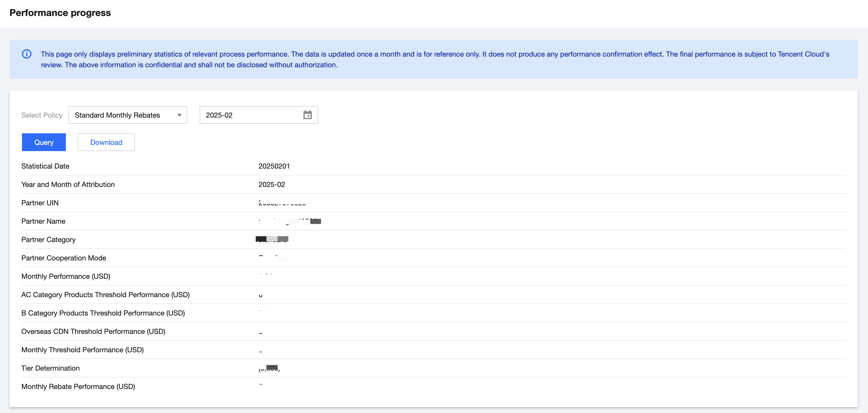Click the Tier Determination row label
The width and height of the screenshot is (868, 413).
tap(50, 368)
